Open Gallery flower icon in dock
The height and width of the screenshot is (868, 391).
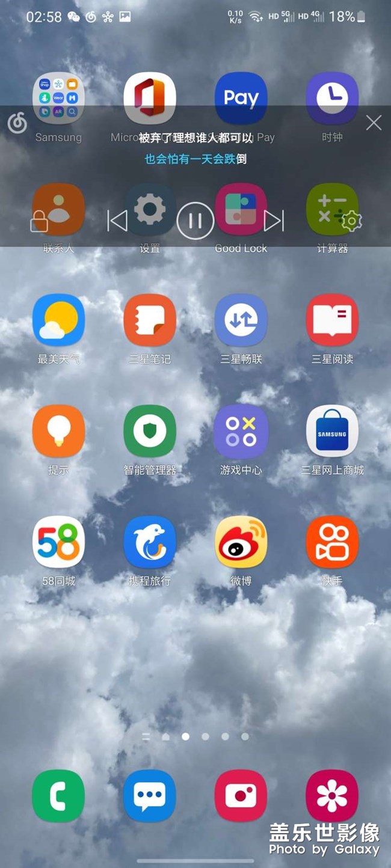(x=332, y=796)
